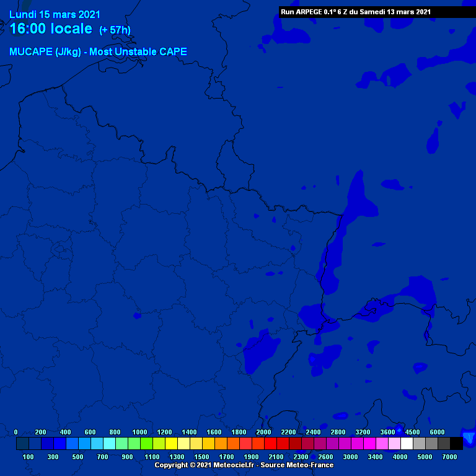Click the "2000" legend scale label
This screenshot has width=476, height=476.
[263, 432]
